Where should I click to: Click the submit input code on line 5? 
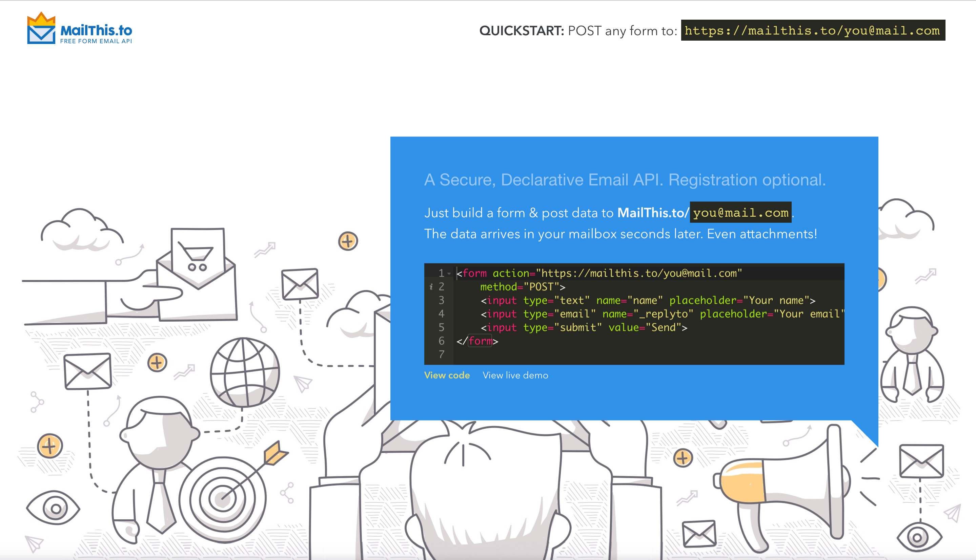[583, 328]
